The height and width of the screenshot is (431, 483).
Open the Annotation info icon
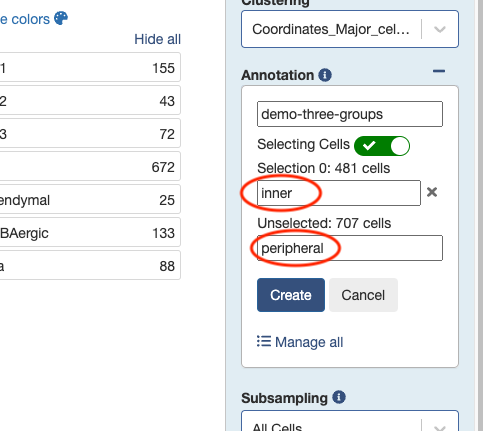click(325, 75)
